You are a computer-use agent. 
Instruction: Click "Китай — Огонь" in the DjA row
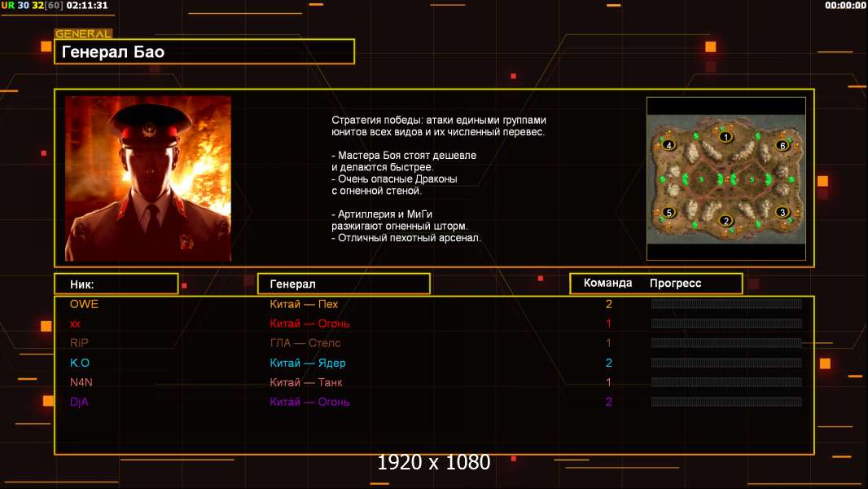309,402
